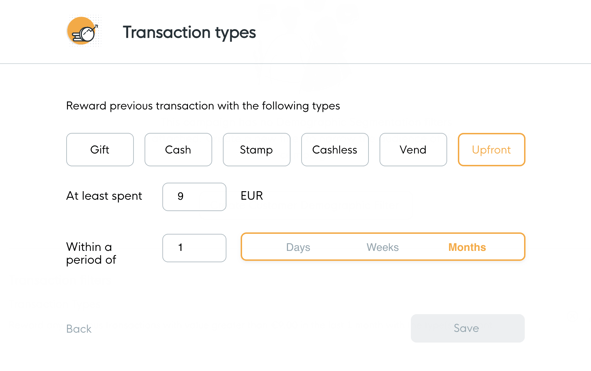Select Months as the period unit
591x371 pixels.
pos(467,247)
